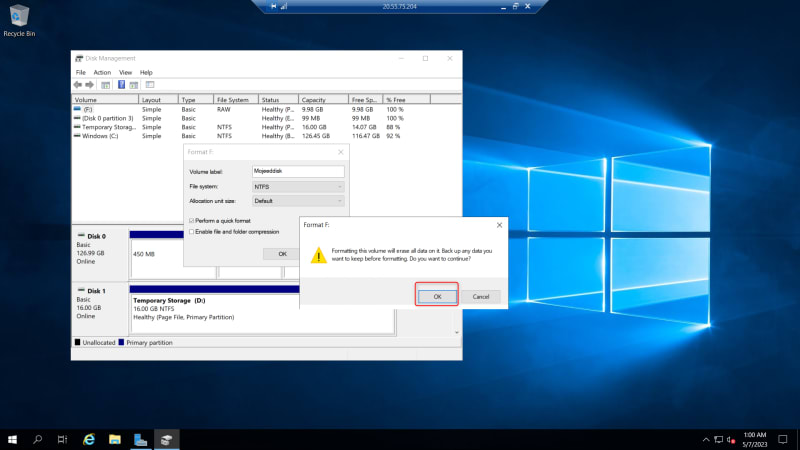800x450 pixels.
Task: Minimize the remote desktop connection bar
Action: (503, 6)
